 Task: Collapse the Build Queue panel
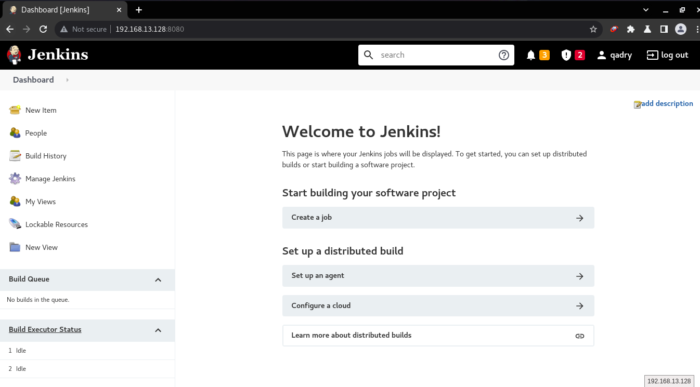158,280
